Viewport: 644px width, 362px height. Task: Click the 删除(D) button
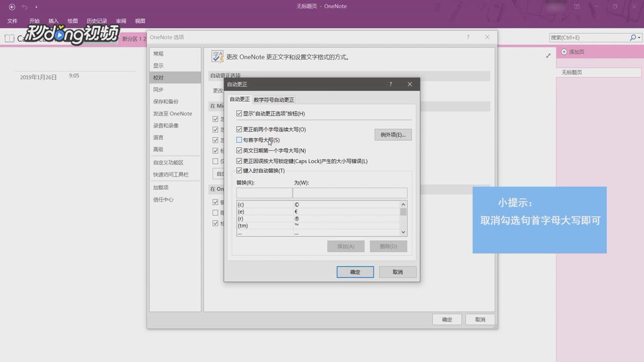pyautogui.click(x=388, y=246)
